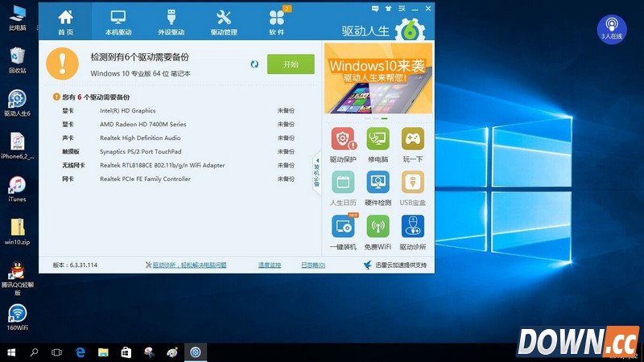Go to the 软件 software tab
Viewport: 644px width, 362px height.
[276, 23]
